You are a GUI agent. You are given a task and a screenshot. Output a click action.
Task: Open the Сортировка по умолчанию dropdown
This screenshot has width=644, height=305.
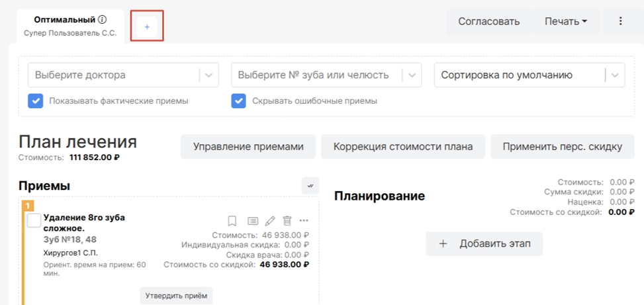click(615, 75)
